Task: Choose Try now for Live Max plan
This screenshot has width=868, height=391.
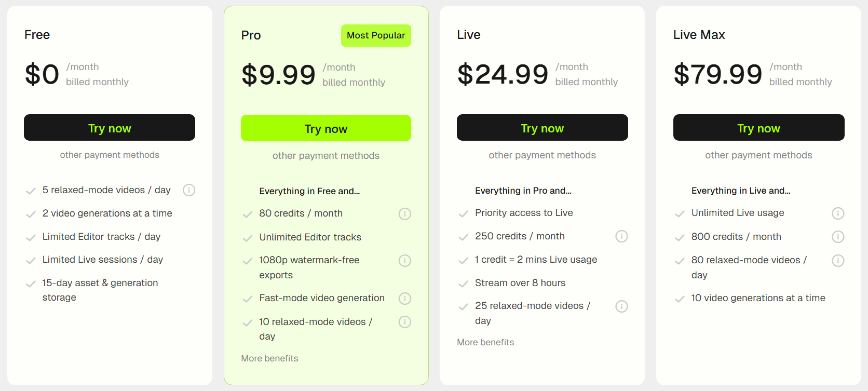Action: pos(759,128)
